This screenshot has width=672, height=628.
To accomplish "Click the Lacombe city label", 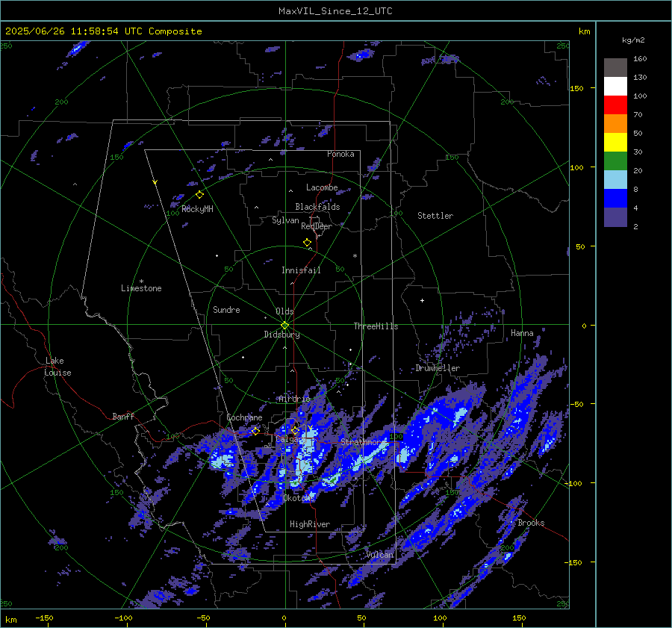I will coord(322,187).
